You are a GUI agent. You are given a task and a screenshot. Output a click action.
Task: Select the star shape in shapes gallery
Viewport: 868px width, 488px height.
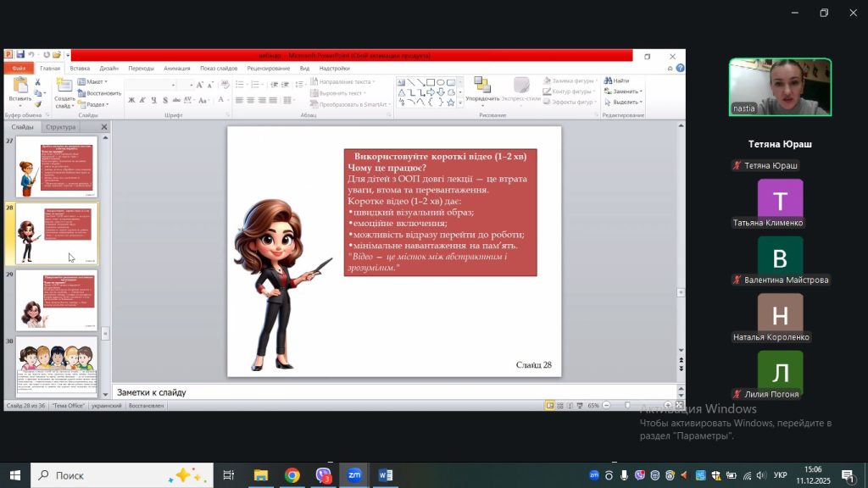tap(450, 102)
